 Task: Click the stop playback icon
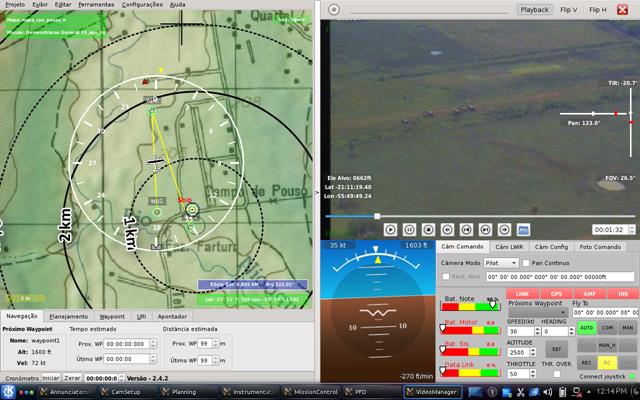428,229
